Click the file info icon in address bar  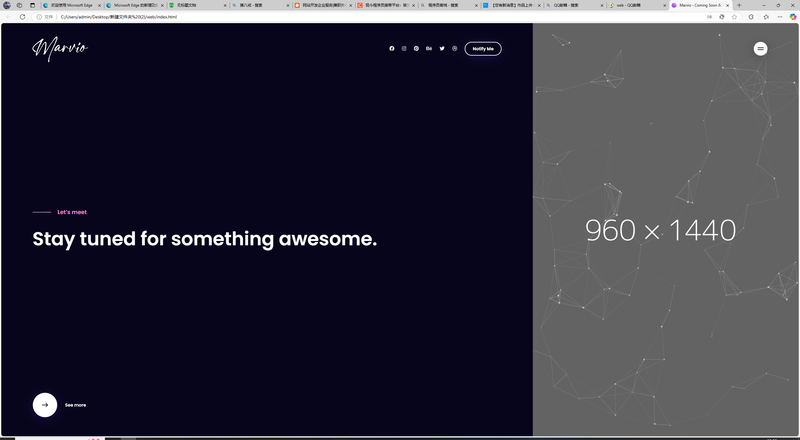click(x=39, y=17)
